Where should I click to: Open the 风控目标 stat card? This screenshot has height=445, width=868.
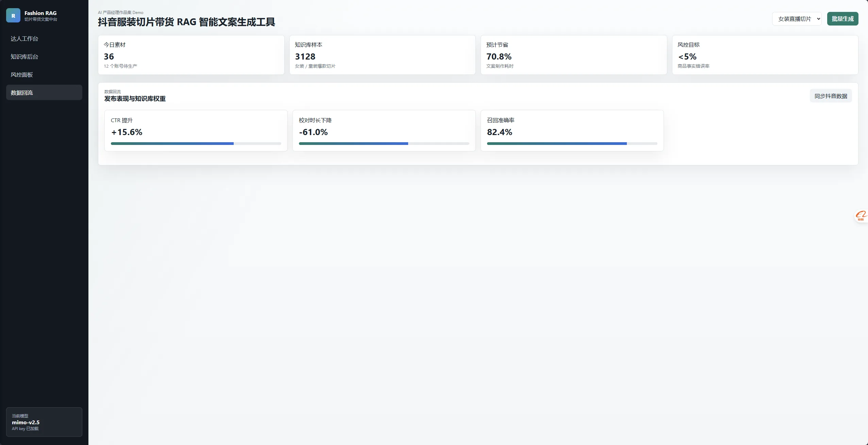[765, 55]
